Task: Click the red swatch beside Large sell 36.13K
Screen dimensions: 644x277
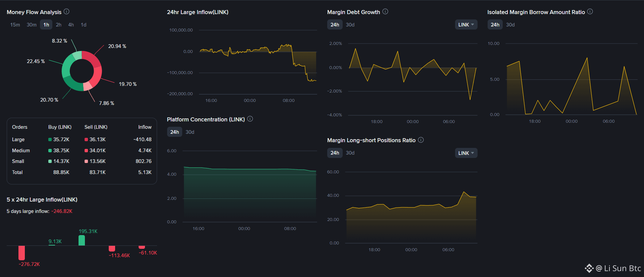Action: coord(86,140)
